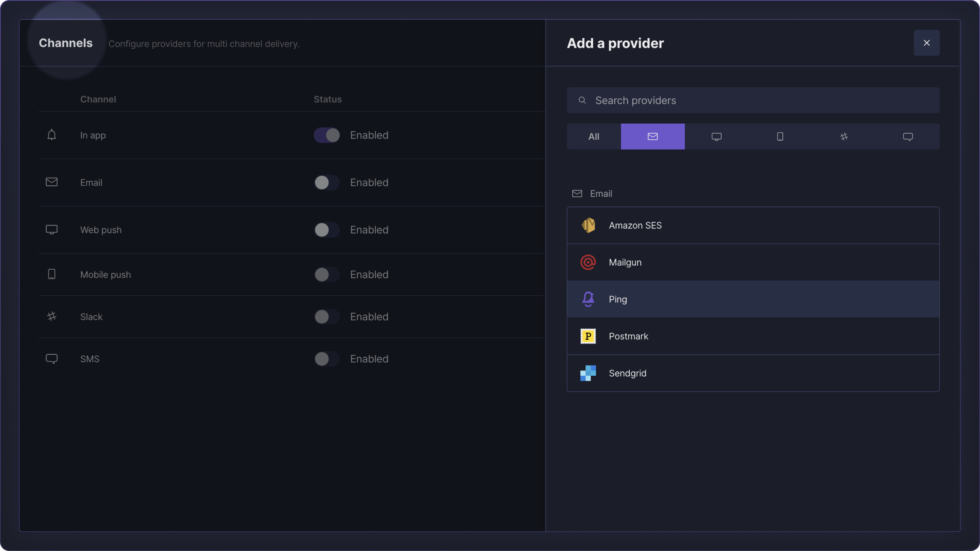Click the SMS speech bubble icon in channels list
The image size is (980, 551).
point(52,359)
